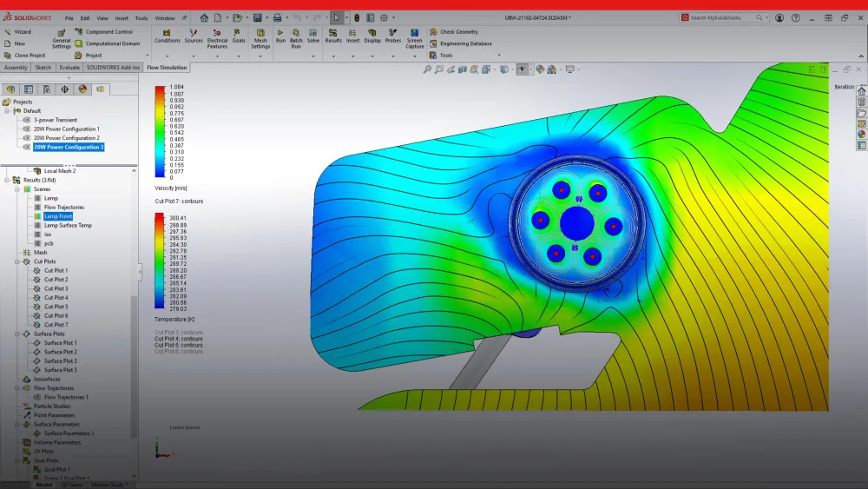
Task: Click the Zoom to Fit view icon
Action: tap(427, 69)
